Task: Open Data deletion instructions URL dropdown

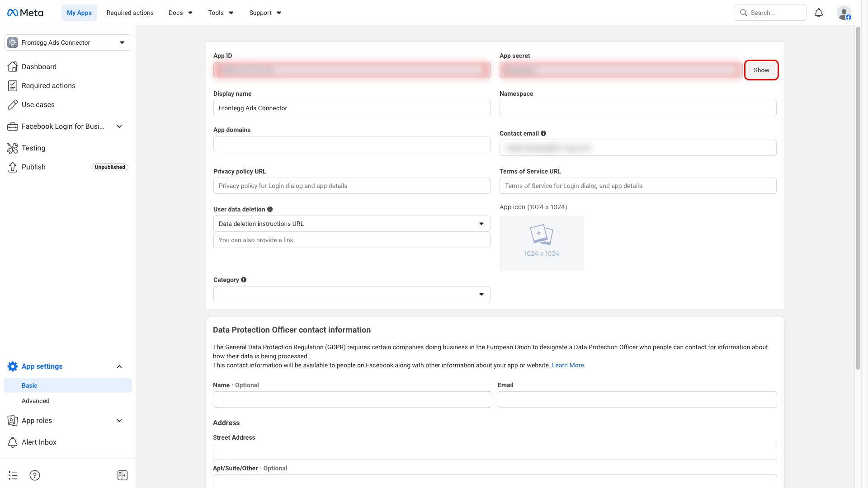Action: (352, 224)
